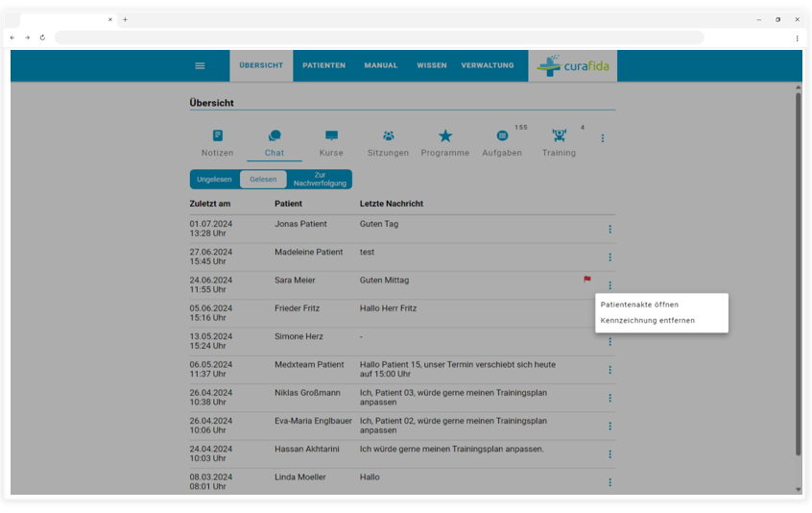Click patient name Sara Meier
This screenshot has width=812, height=513.
coord(295,281)
